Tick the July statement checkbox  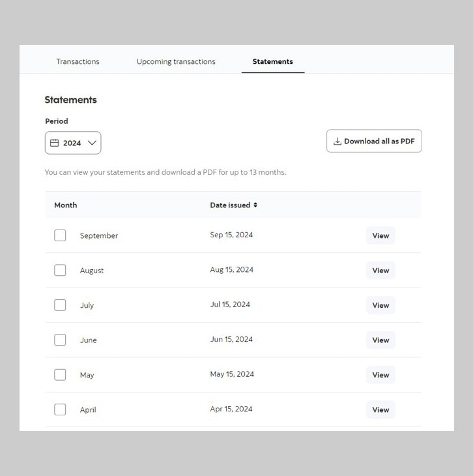[x=60, y=305]
